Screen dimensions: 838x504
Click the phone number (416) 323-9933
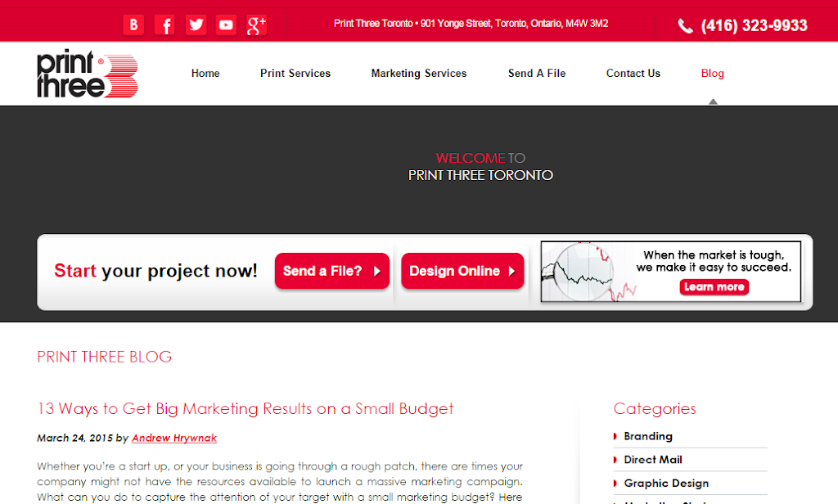pyautogui.click(x=754, y=25)
